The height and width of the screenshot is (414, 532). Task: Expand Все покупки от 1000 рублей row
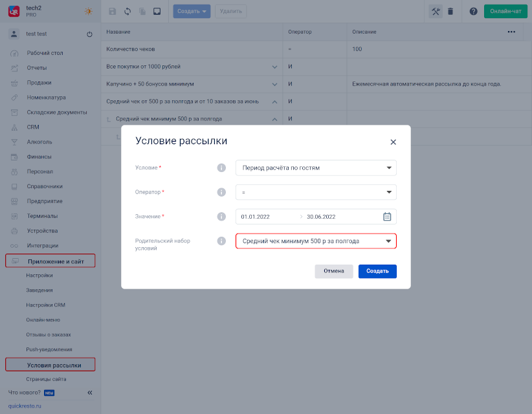(x=275, y=67)
